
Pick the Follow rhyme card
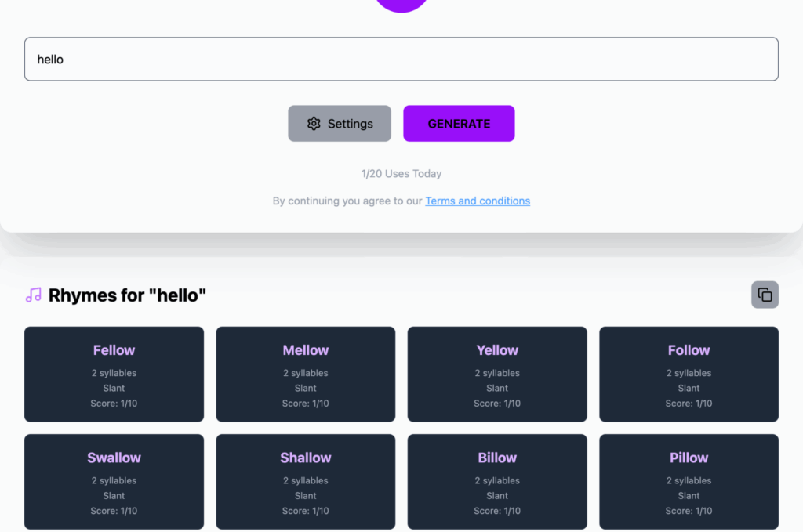(x=689, y=374)
